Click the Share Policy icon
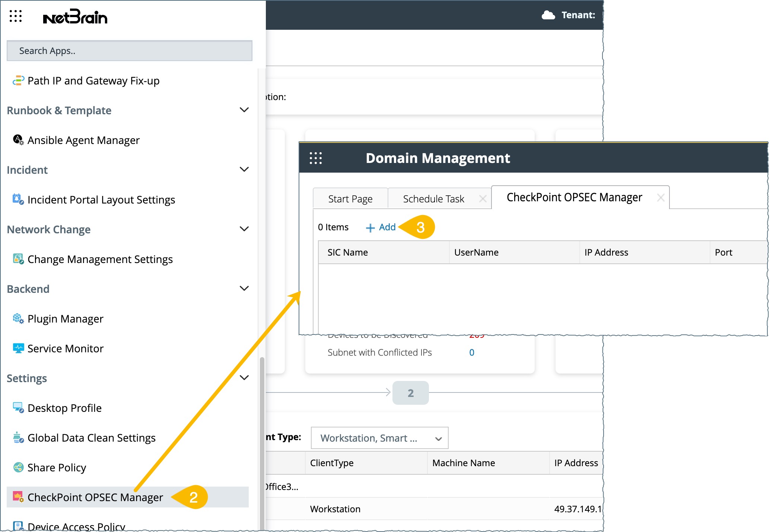 tap(18, 467)
